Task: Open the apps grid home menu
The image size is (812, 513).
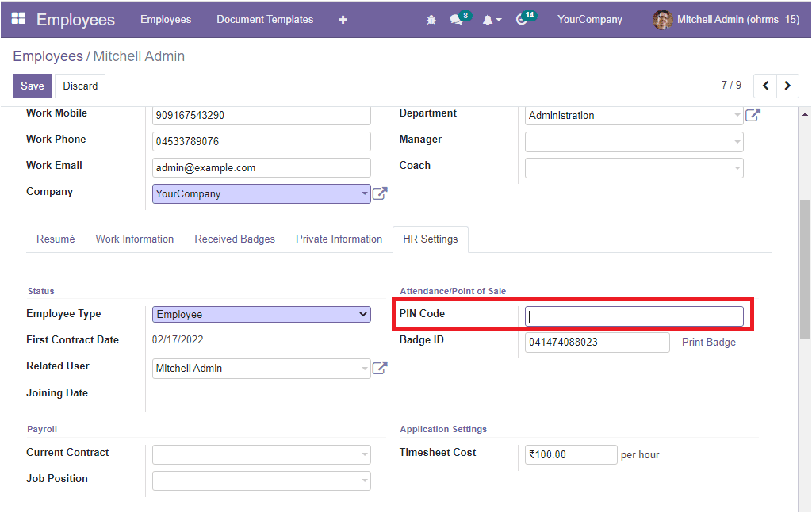Action: (18, 19)
